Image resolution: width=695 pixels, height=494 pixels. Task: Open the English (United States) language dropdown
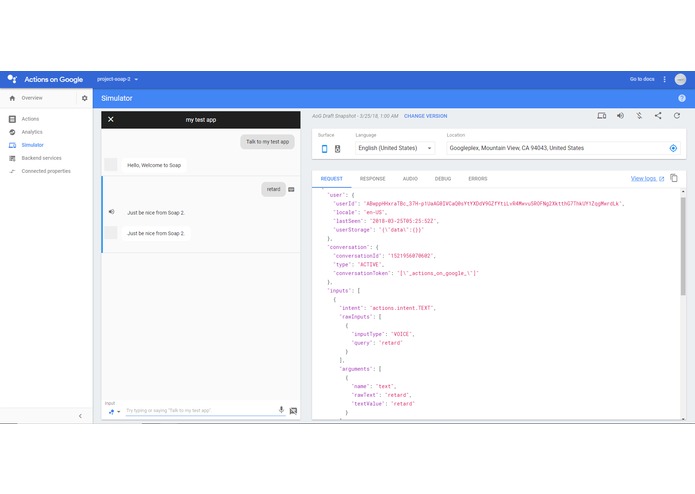[394, 148]
